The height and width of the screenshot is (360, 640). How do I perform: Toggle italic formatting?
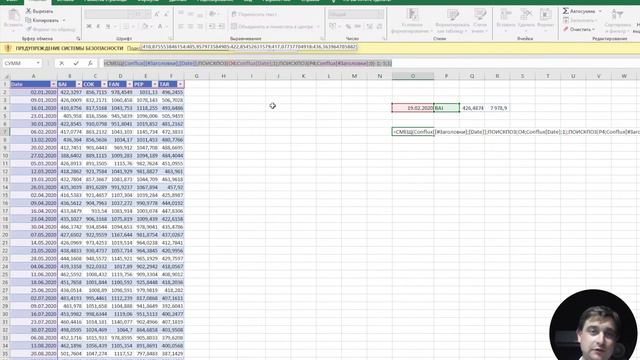pyautogui.click(x=98, y=27)
